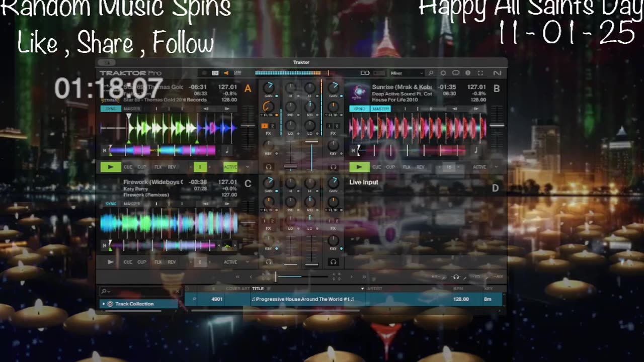Toggle MASTER on Deck A
644x362 pixels.
(132, 109)
